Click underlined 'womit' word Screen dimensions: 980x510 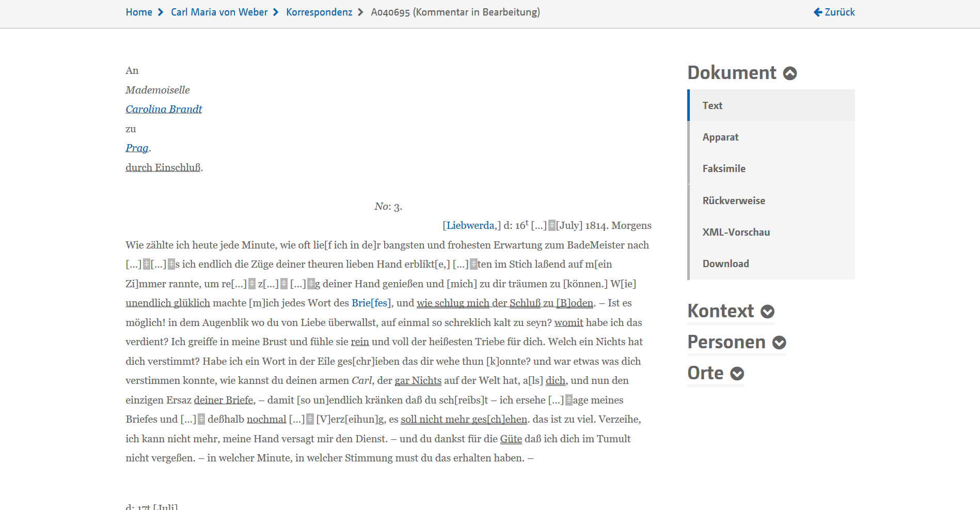[568, 322]
